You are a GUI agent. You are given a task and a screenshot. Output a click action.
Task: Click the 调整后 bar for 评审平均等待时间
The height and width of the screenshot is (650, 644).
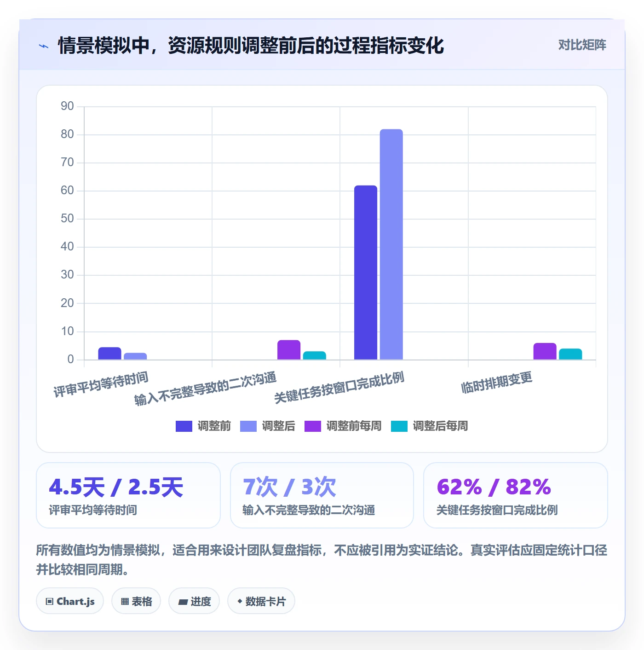(x=135, y=356)
